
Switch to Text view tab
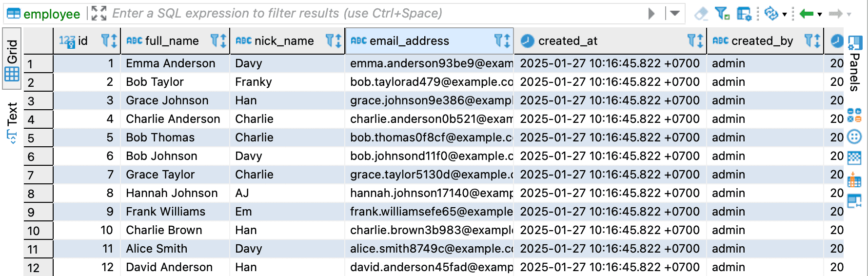coord(12,122)
